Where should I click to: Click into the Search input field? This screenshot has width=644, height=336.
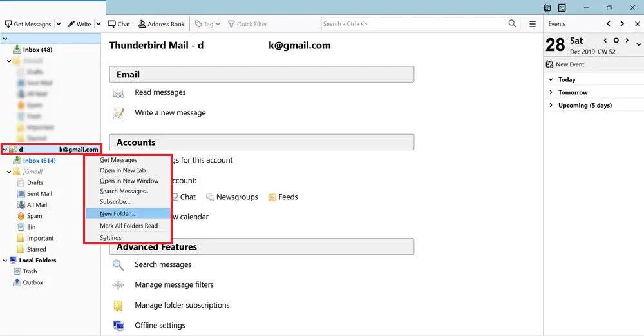point(414,24)
